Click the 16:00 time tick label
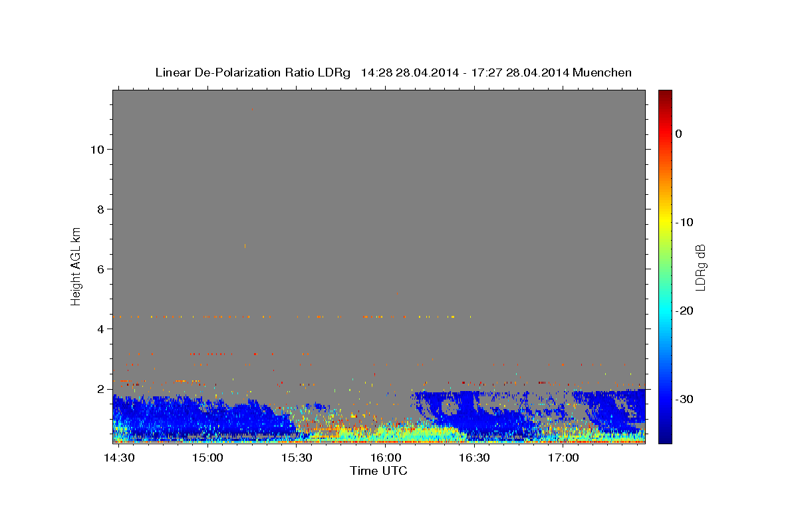Viewport: 798px width, 532px height. (386, 458)
